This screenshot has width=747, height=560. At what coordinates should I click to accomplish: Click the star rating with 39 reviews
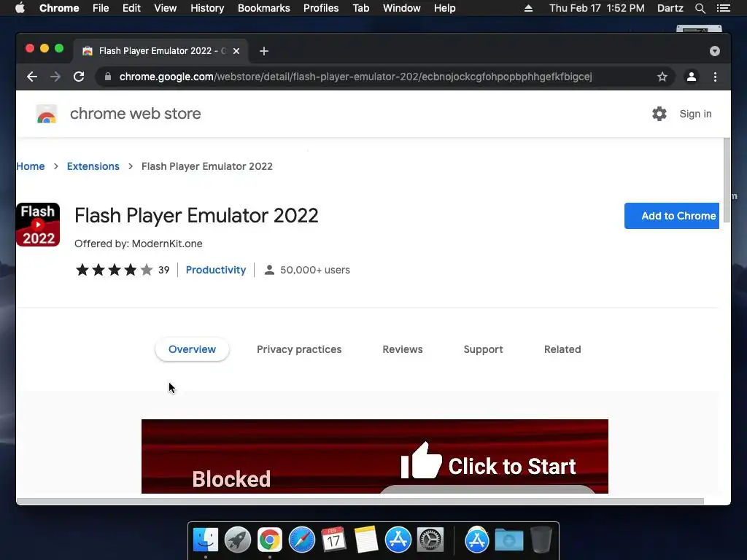click(x=122, y=270)
